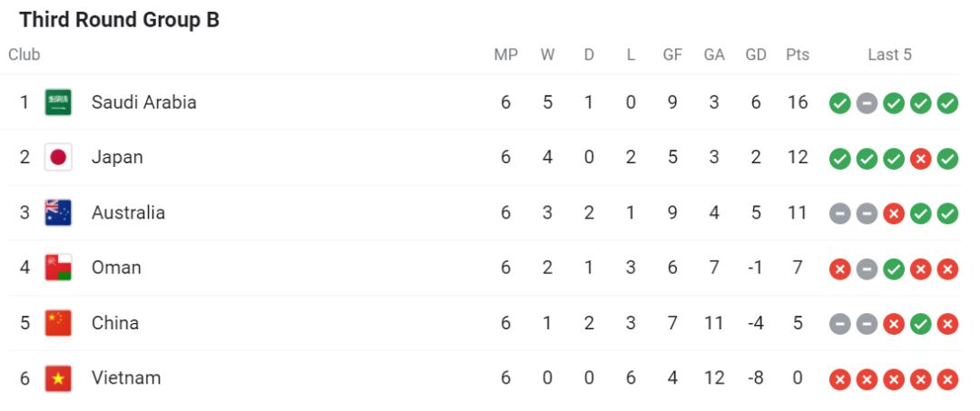The width and height of the screenshot is (980, 411).
Task: Click the Saudi Arabia flag icon
Action: tap(58, 103)
